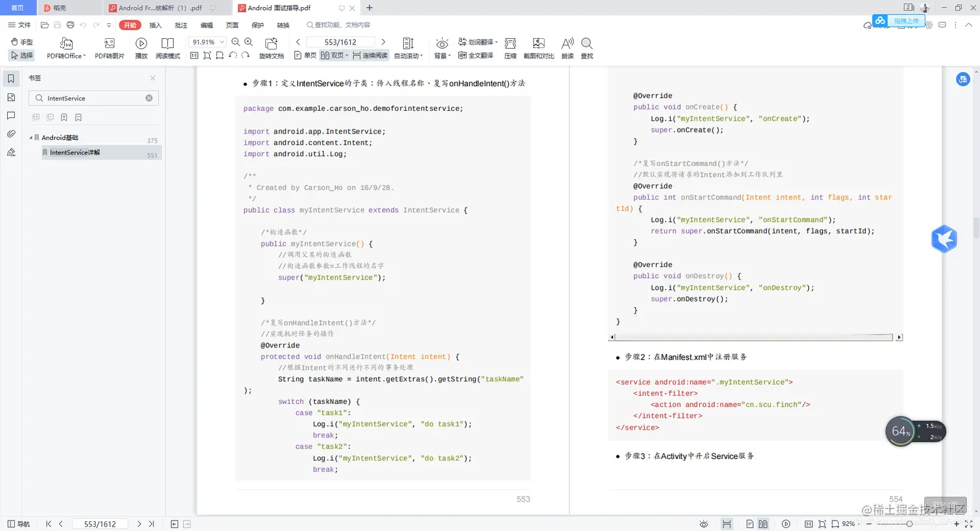
Task: Switch to 首页 home tab
Action: point(17,8)
